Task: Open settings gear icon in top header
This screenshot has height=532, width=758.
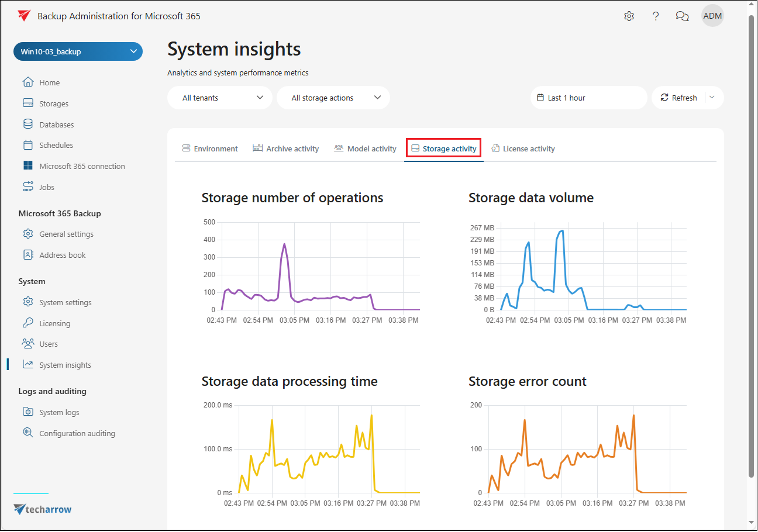Action: click(x=629, y=16)
